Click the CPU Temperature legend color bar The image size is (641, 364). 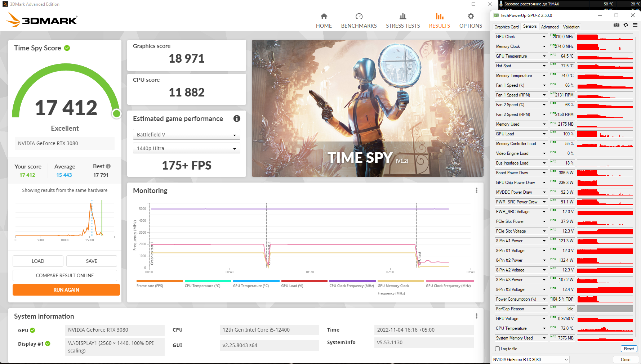pos(208,281)
